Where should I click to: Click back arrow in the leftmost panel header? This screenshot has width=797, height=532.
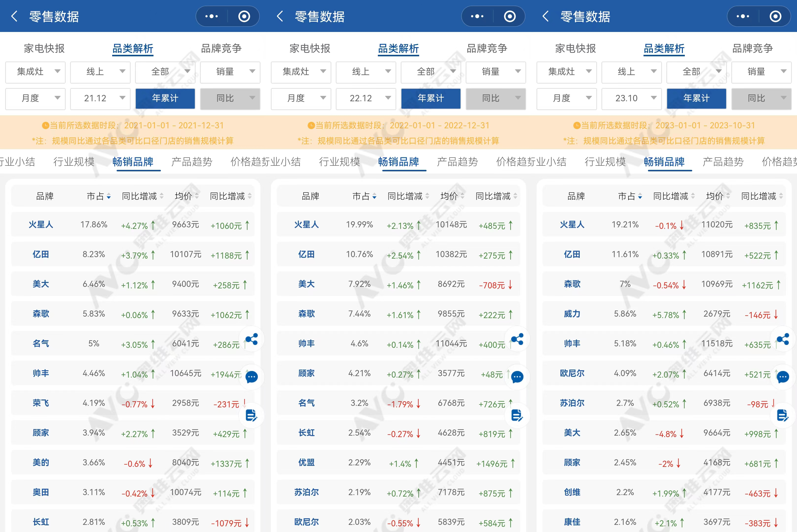(x=14, y=16)
